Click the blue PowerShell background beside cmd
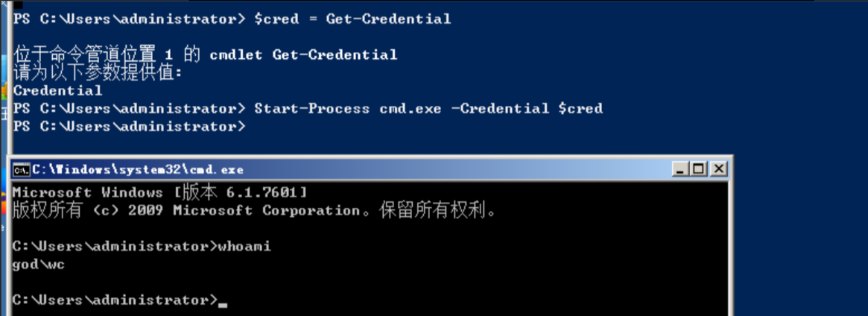This screenshot has width=868, height=316. click(x=797, y=224)
